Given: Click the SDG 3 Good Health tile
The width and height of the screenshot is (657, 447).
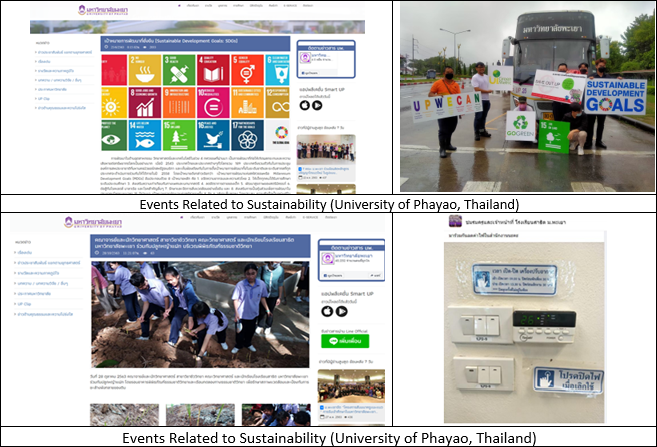Looking at the screenshot, I should (179, 70).
